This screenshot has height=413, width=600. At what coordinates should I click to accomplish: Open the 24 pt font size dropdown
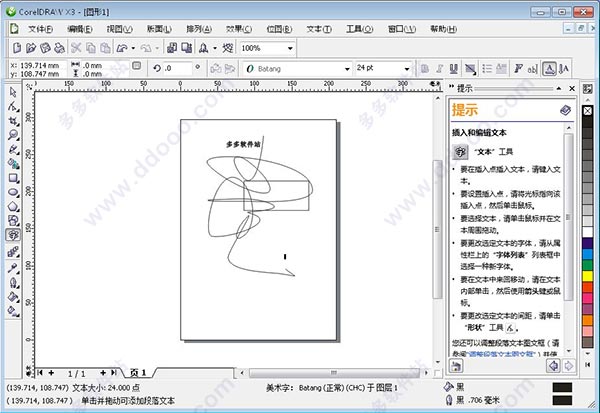(x=407, y=69)
